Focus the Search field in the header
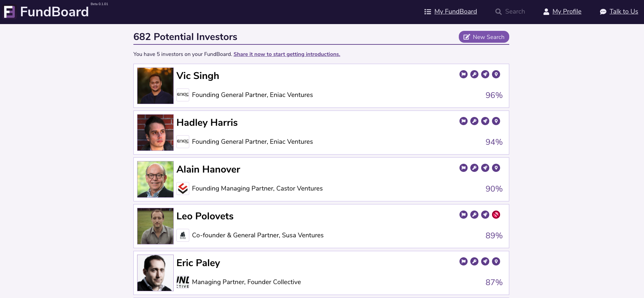Screen dimensions: 644x298 pyautogui.click(x=515, y=12)
